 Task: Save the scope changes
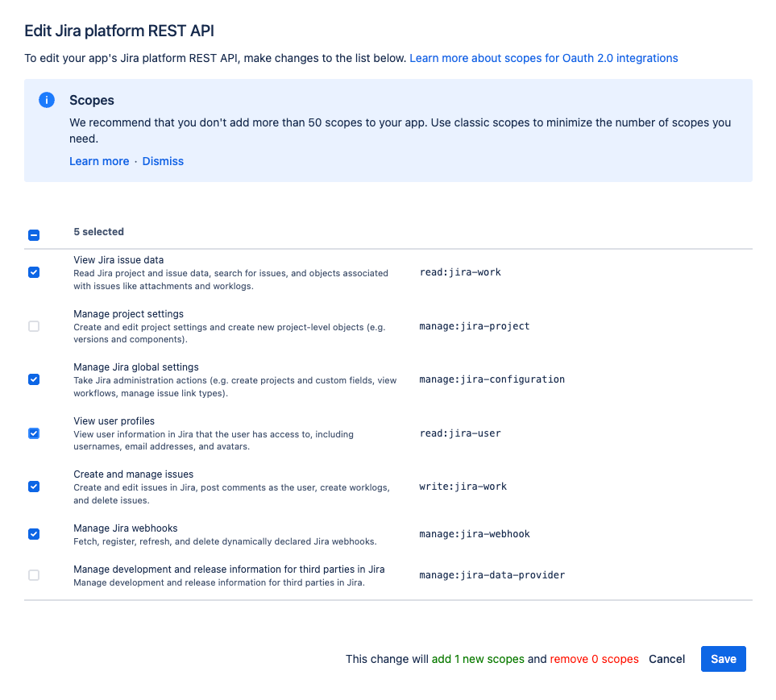pyautogui.click(x=723, y=659)
